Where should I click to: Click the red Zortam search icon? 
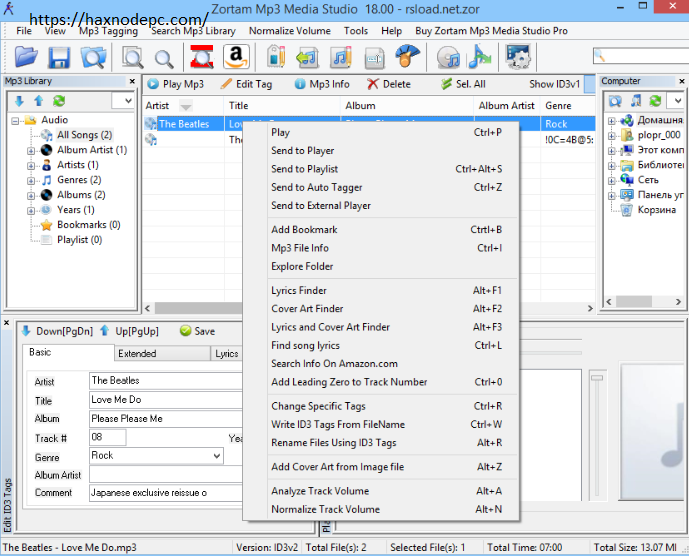click(202, 57)
